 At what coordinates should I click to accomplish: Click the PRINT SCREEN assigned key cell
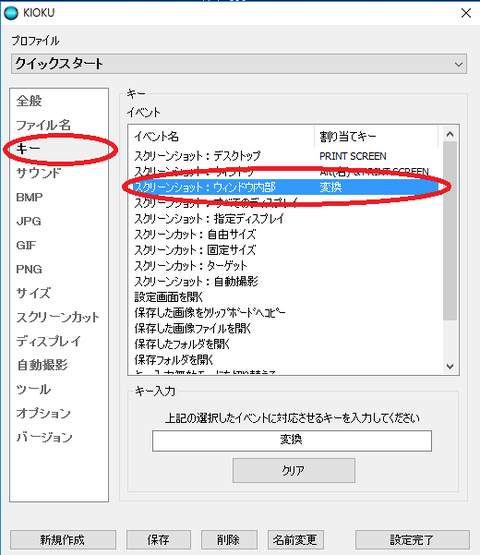pos(353,156)
